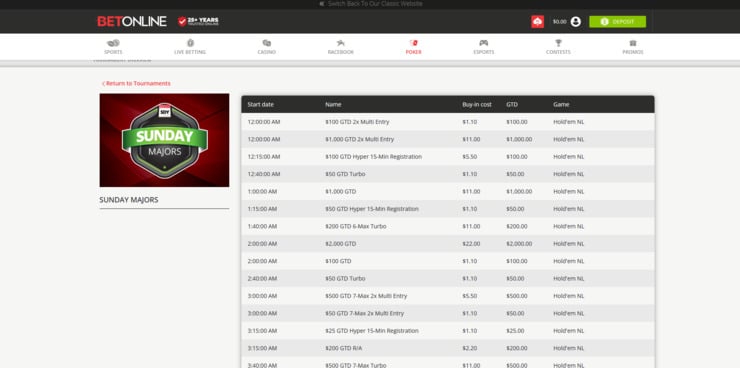Click the Buy-in cost column header

coord(477,105)
